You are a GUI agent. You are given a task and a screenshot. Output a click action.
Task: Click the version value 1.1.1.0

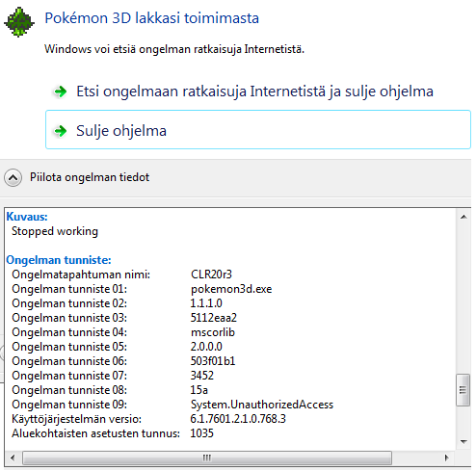(x=206, y=303)
